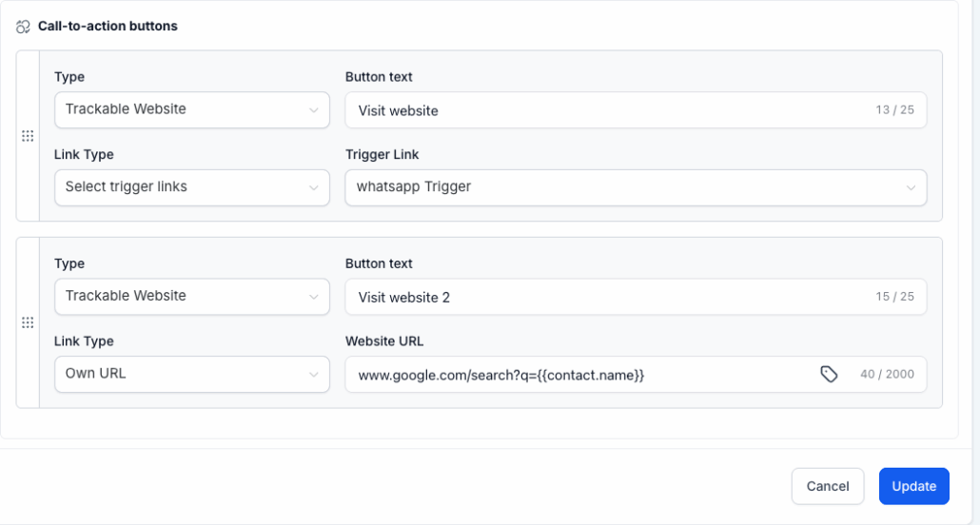Open the whatsapp Trigger dropdown
The image size is (980, 525).
(x=636, y=187)
